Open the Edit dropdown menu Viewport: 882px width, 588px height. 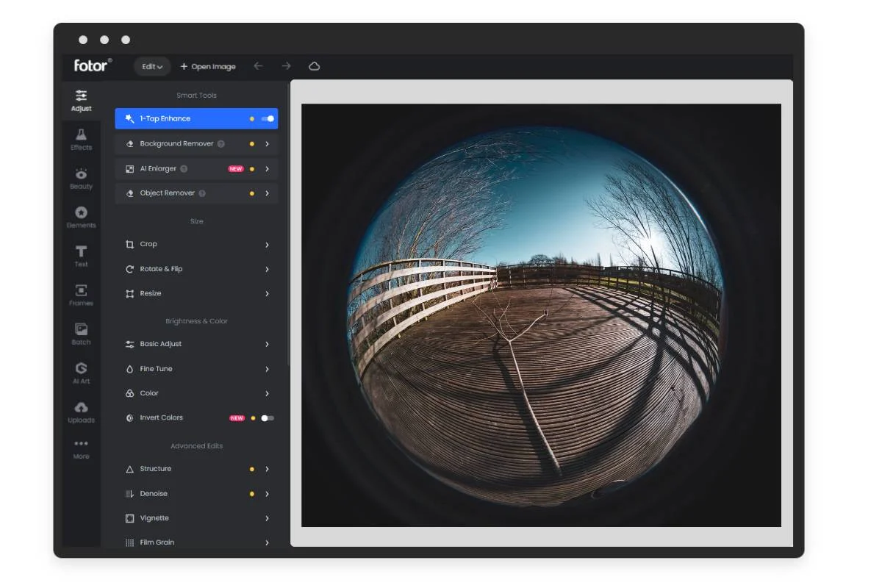point(152,66)
